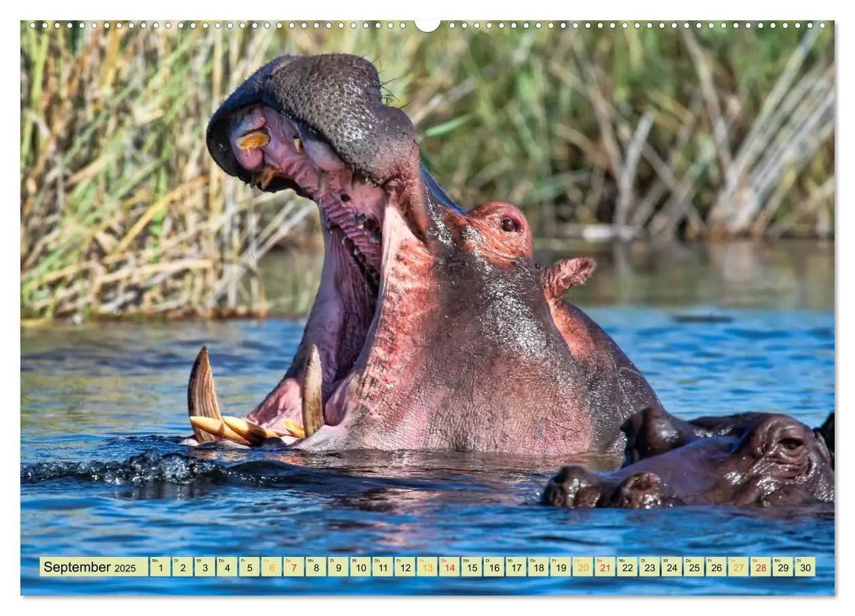Image resolution: width=855 pixels, height=616 pixels.
Task: Select the red date 14 cell
Action: tap(449, 567)
